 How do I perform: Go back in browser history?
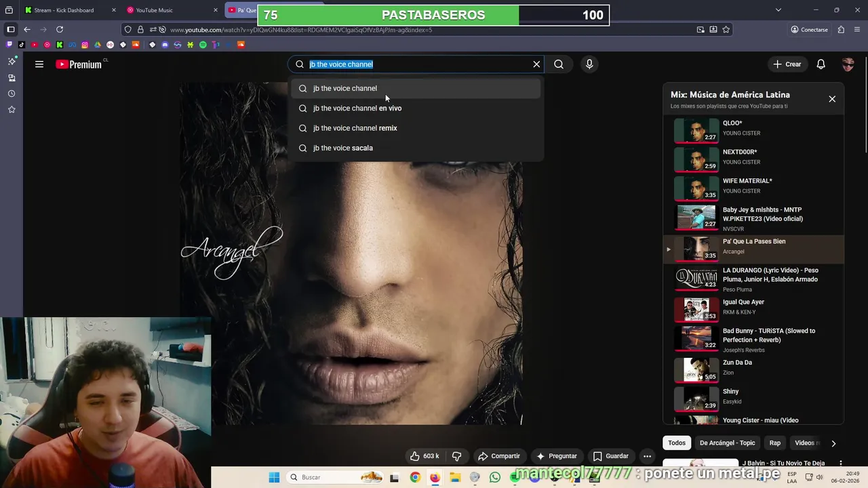[x=27, y=29]
